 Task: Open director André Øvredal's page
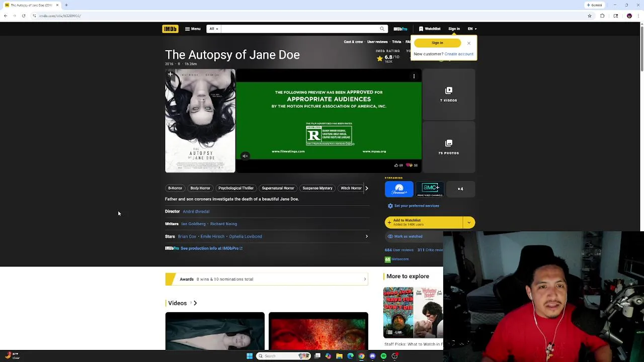coord(196,212)
